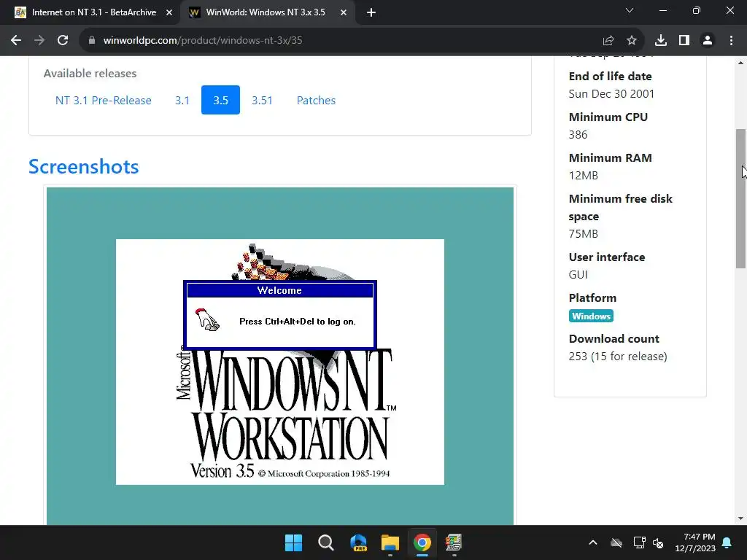
Task: Close the BetaArchive tab
Action: click(x=169, y=13)
